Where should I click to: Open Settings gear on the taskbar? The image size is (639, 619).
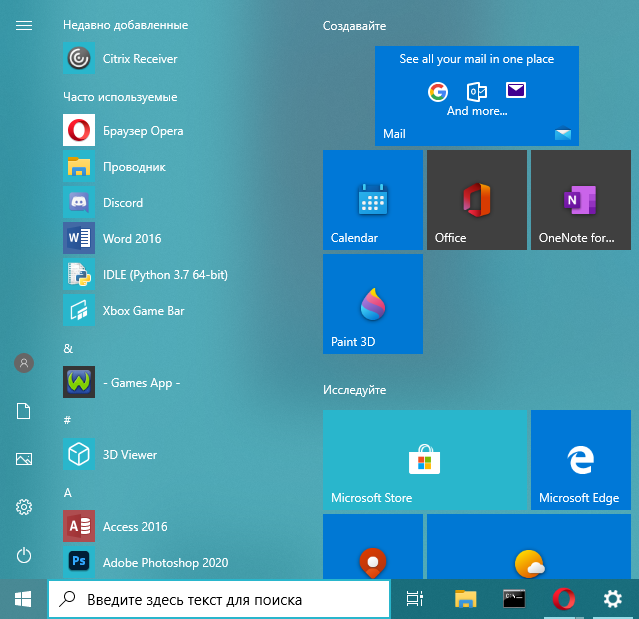(x=613, y=599)
